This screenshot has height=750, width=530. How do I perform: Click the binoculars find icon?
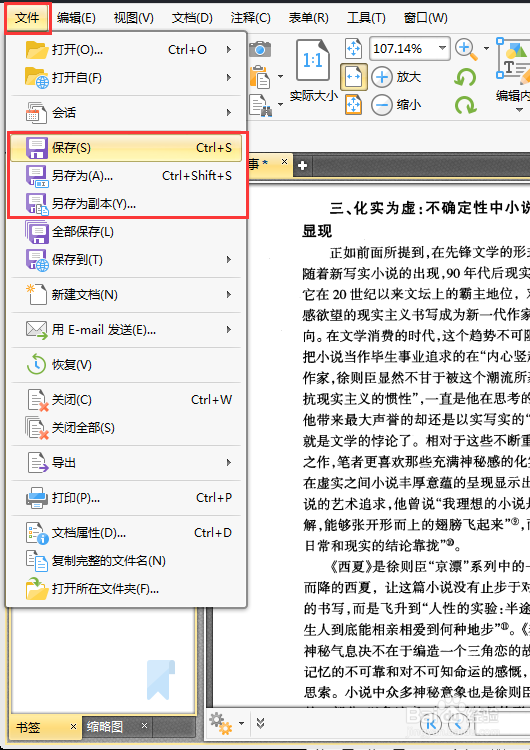click(x=261, y=105)
